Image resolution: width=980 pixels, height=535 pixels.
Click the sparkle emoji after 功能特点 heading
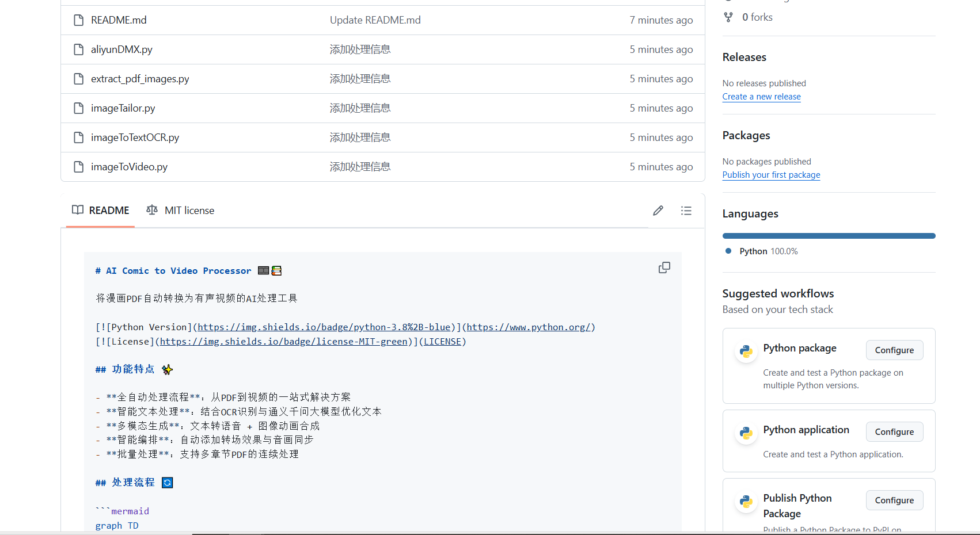tap(167, 369)
